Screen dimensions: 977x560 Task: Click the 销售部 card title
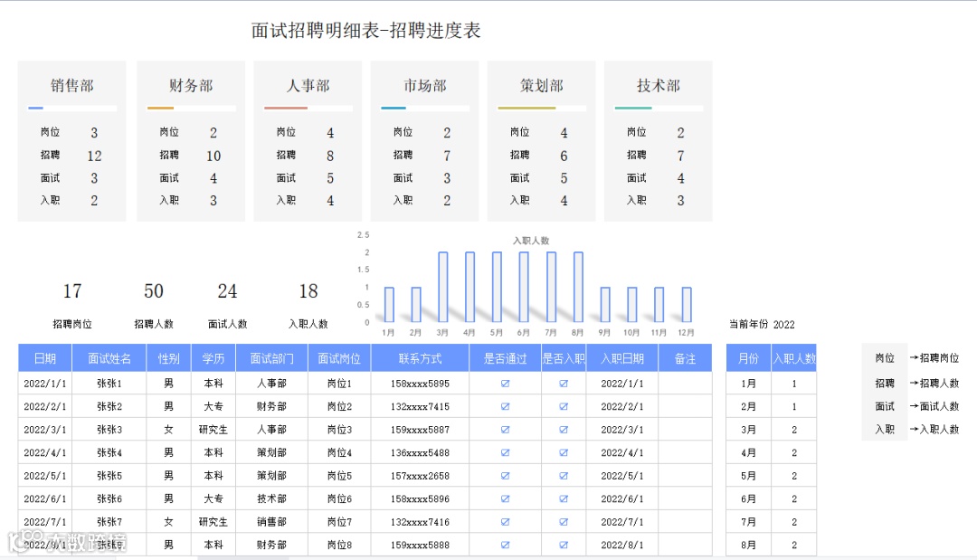point(72,85)
